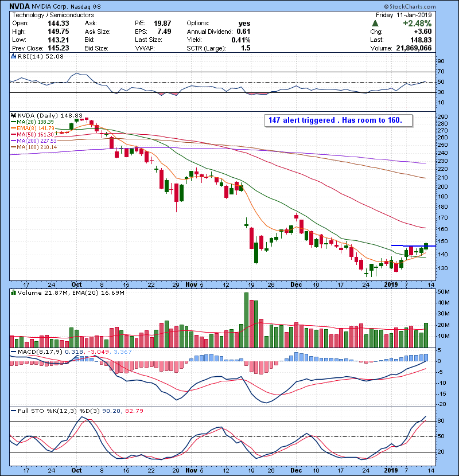Click the EMA(8) 141.79 legend entry

tap(33, 128)
